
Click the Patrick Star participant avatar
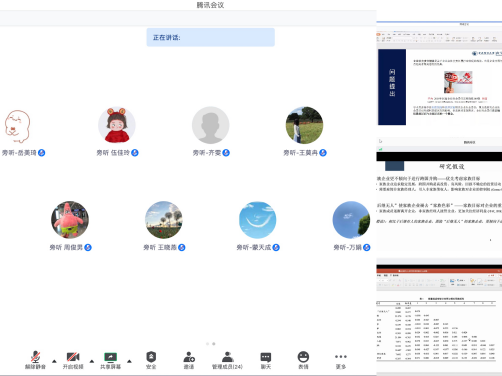(x=70, y=220)
